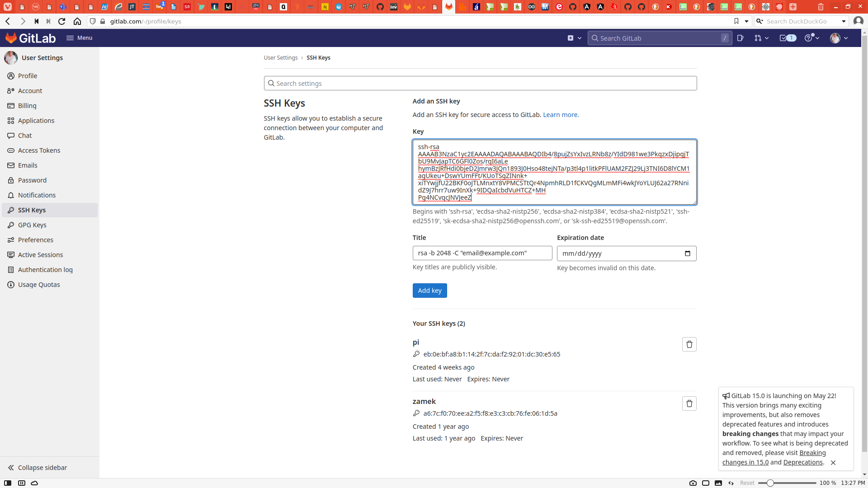
Task: Adjust the browser zoom slider
Action: (770, 483)
